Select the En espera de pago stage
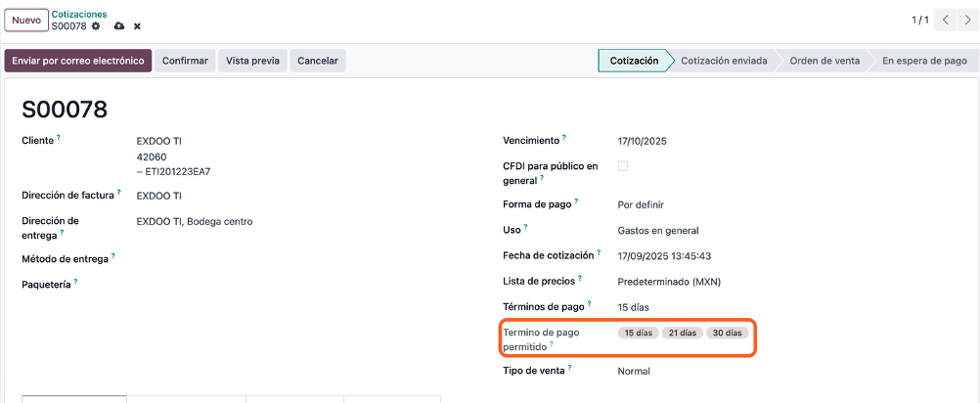The image size is (980, 403). coord(924,61)
